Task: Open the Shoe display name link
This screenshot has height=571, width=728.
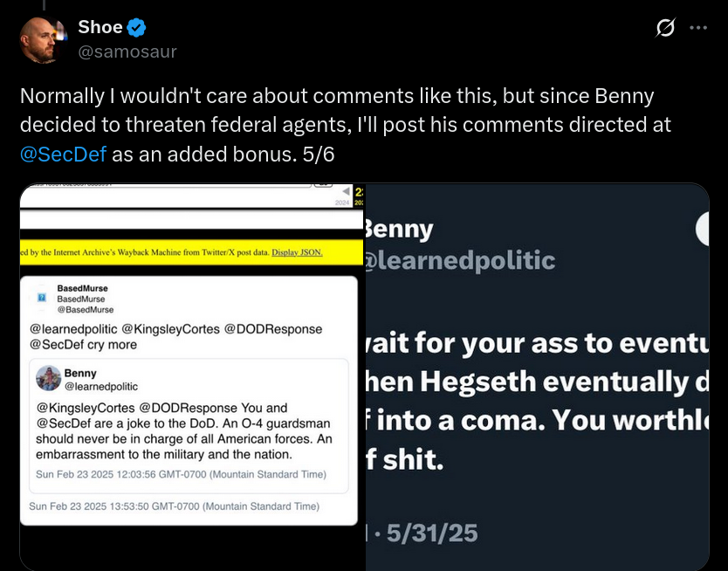Action: coord(100,27)
